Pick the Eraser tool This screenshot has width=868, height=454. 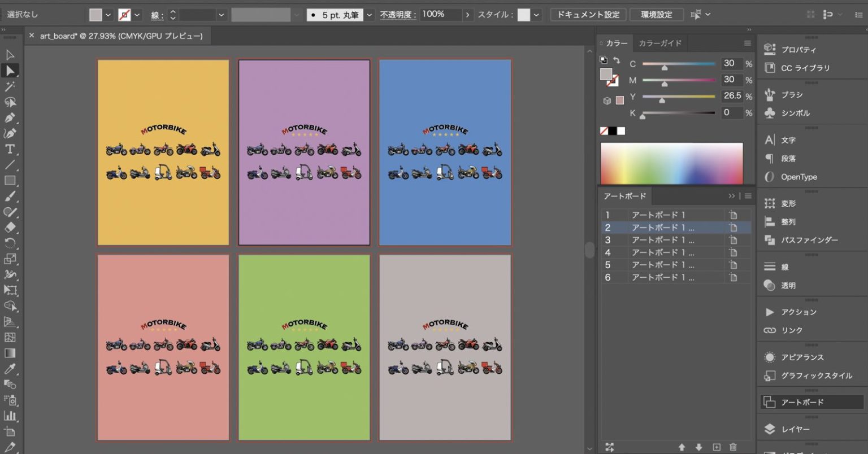(x=10, y=228)
